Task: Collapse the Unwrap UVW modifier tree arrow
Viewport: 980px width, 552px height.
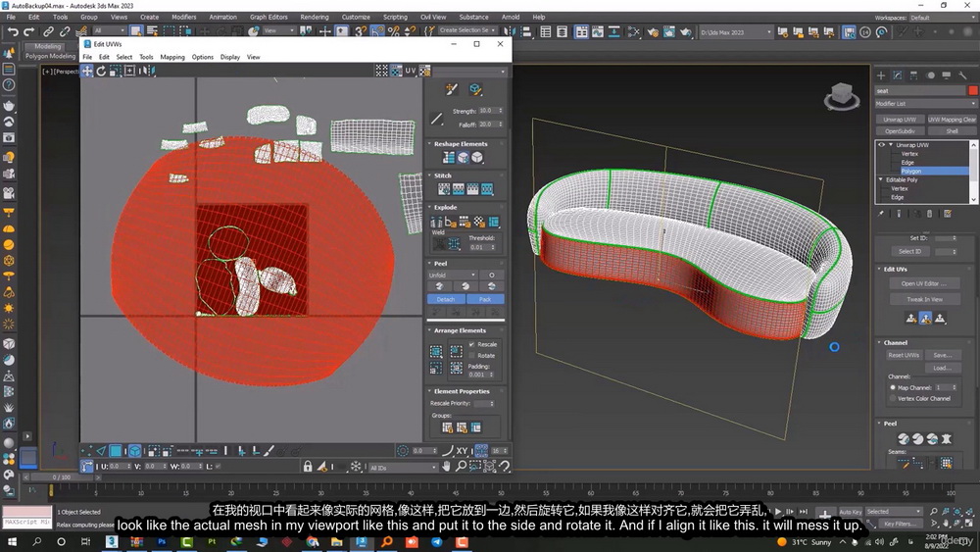Action: tap(891, 144)
